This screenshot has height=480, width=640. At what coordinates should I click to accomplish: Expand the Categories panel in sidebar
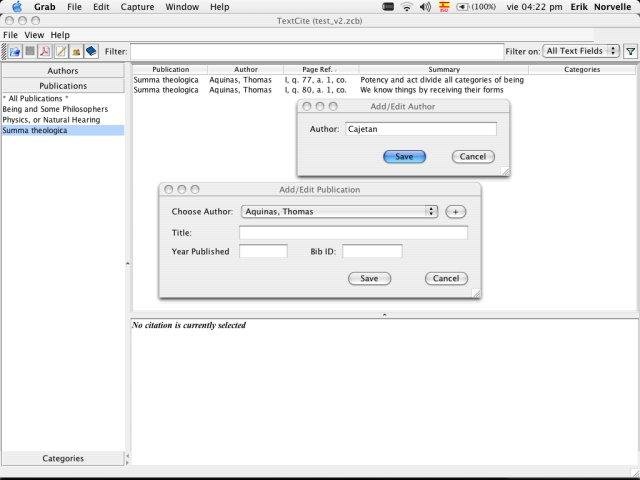pyautogui.click(x=63, y=458)
